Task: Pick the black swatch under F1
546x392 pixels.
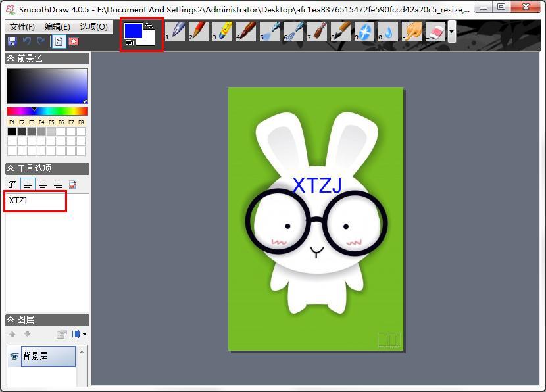Action: tap(12, 132)
